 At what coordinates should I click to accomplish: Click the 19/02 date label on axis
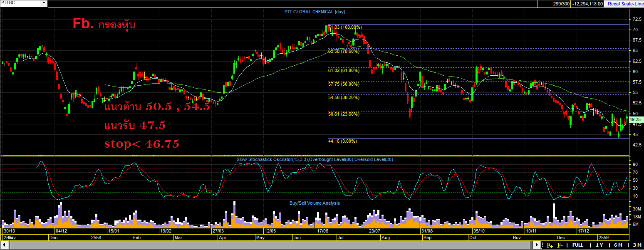(x=166, y=230)
